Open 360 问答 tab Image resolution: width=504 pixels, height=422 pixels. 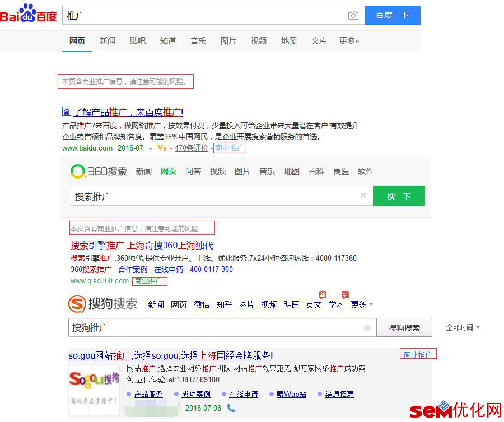click(193, 171)
